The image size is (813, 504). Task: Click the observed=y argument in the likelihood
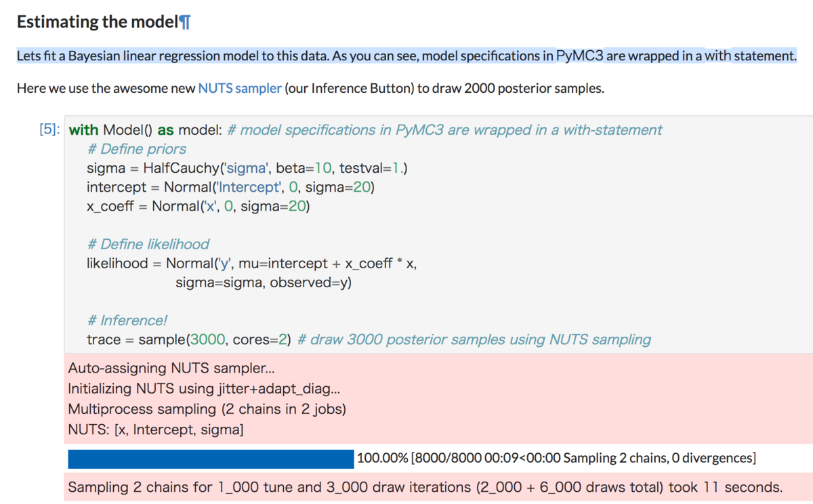(x=311, y=282)
